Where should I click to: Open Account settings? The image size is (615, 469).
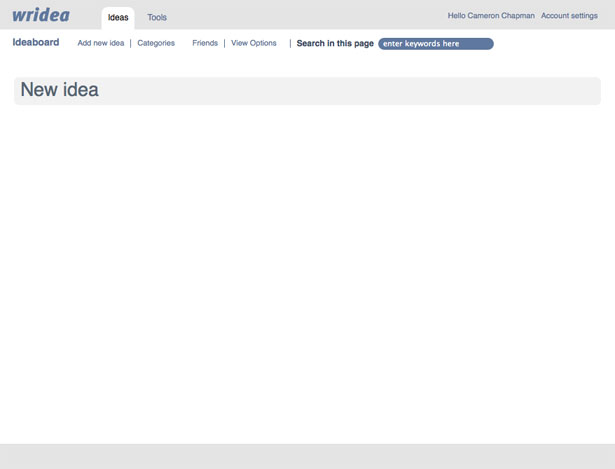(569, 16)
